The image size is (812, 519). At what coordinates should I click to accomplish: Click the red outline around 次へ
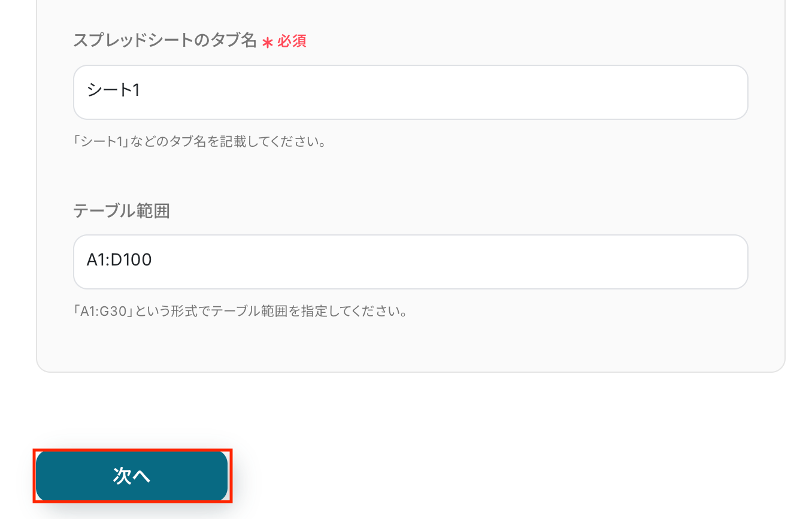coord(132,449)
